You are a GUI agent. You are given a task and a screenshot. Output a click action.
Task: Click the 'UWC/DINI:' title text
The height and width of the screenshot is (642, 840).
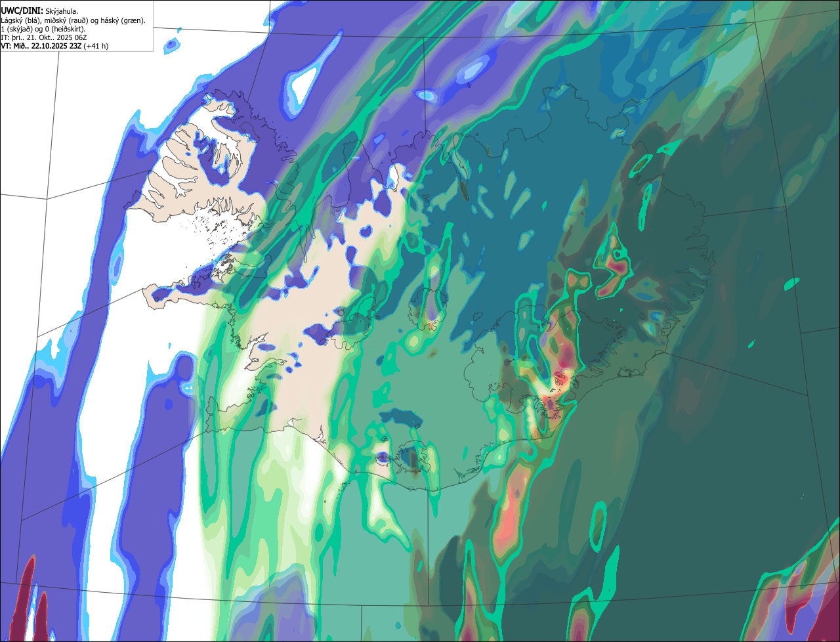22,11
